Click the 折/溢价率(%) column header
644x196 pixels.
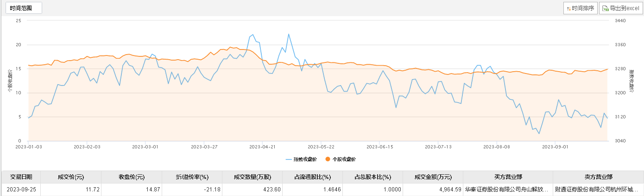(192, 177)
